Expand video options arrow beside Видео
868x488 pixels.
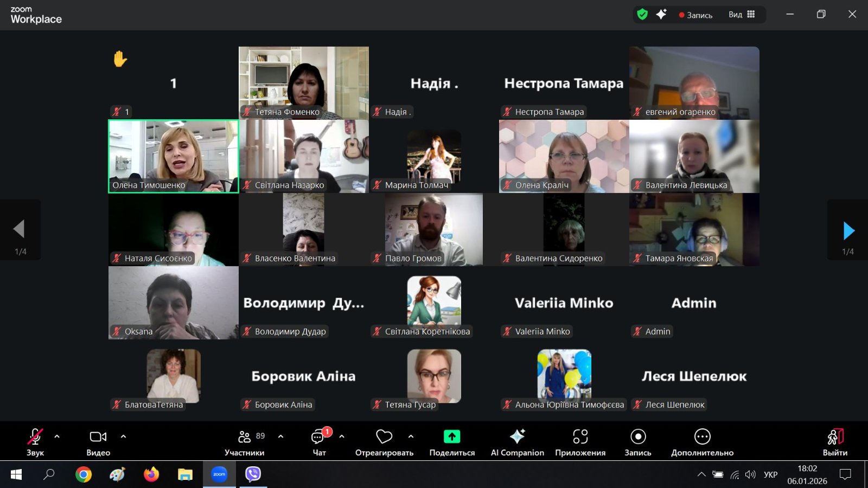(x=123, y=436)
